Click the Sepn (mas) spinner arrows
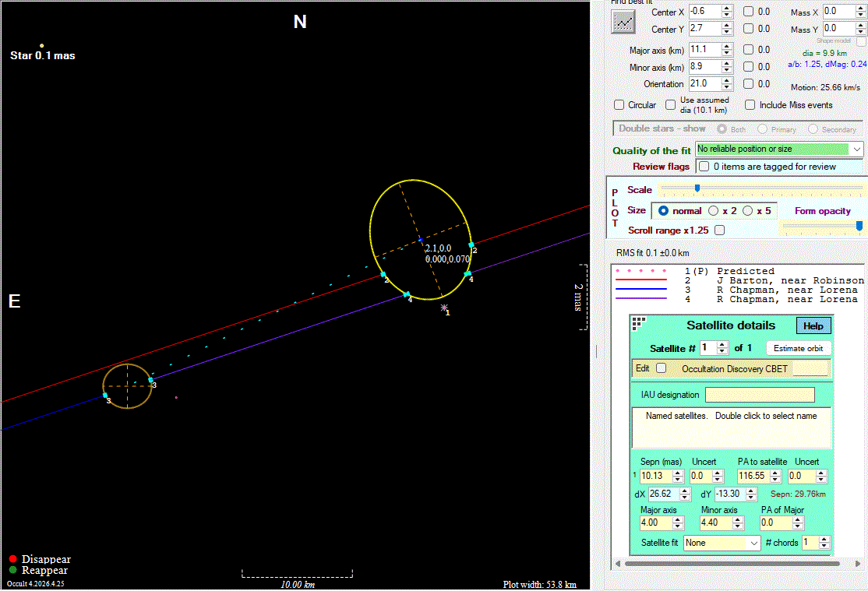Image resolution: width=868 pixels, height=591 pixels. [678, 476]
